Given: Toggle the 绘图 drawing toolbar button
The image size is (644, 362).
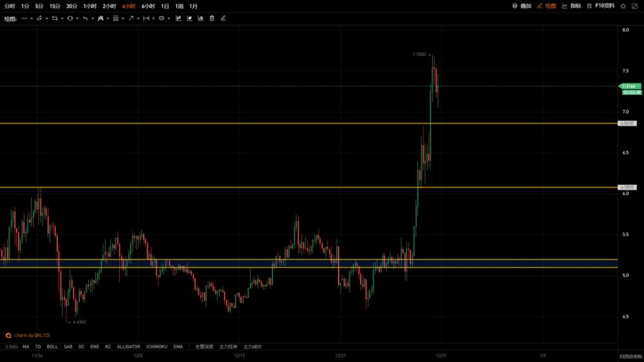Looking at the screenshot, I should [547, 6].
